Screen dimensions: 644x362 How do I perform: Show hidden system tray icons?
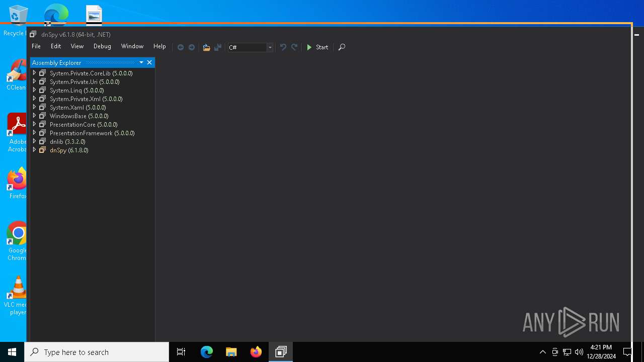tap(542, 352)
